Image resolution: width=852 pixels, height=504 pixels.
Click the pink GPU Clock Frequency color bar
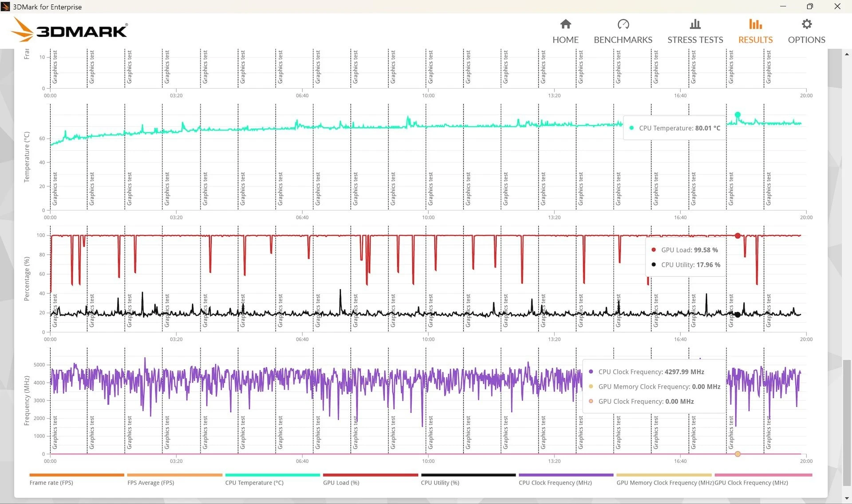[x=763, y=475]
